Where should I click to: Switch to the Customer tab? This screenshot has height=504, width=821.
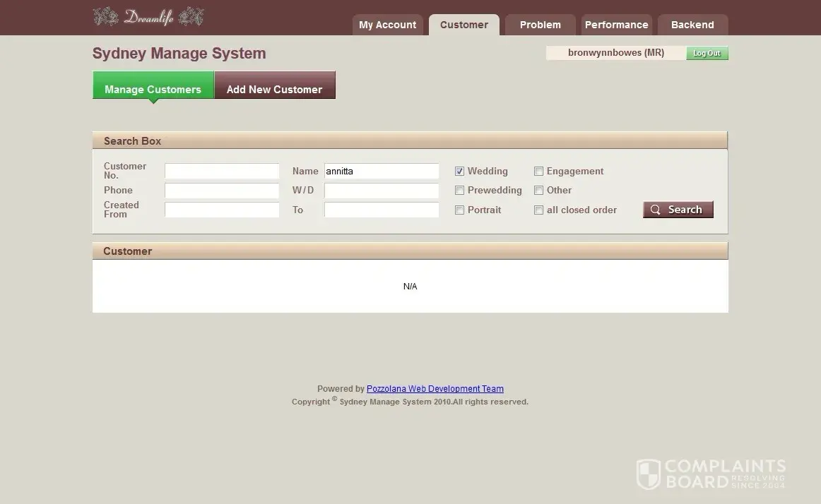pyautogui.click(x=463, y=25)
